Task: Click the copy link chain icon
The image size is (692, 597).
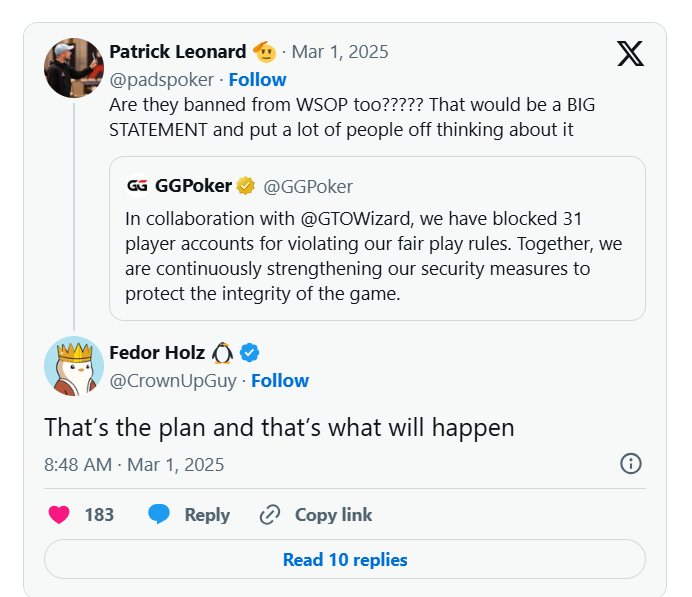Action: [269, 515]
